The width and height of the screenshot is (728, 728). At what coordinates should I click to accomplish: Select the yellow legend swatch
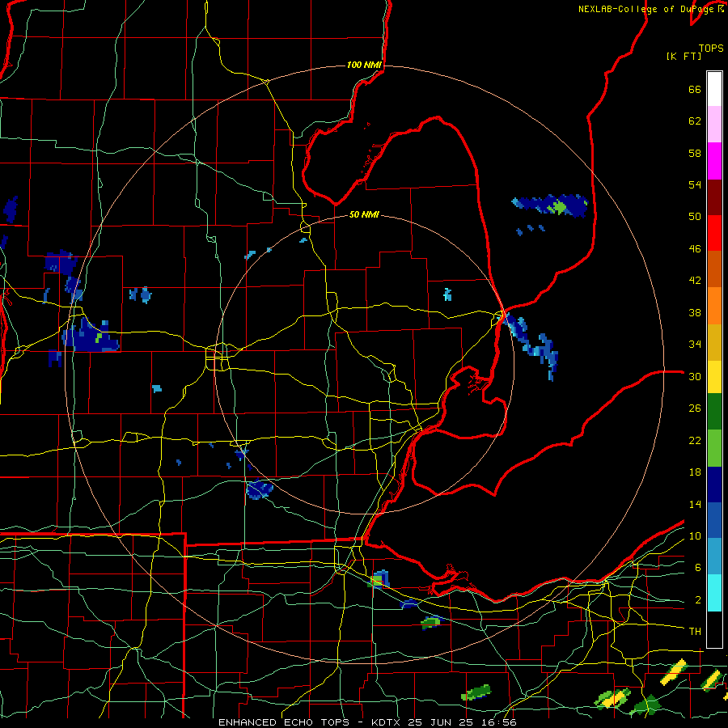714,377
